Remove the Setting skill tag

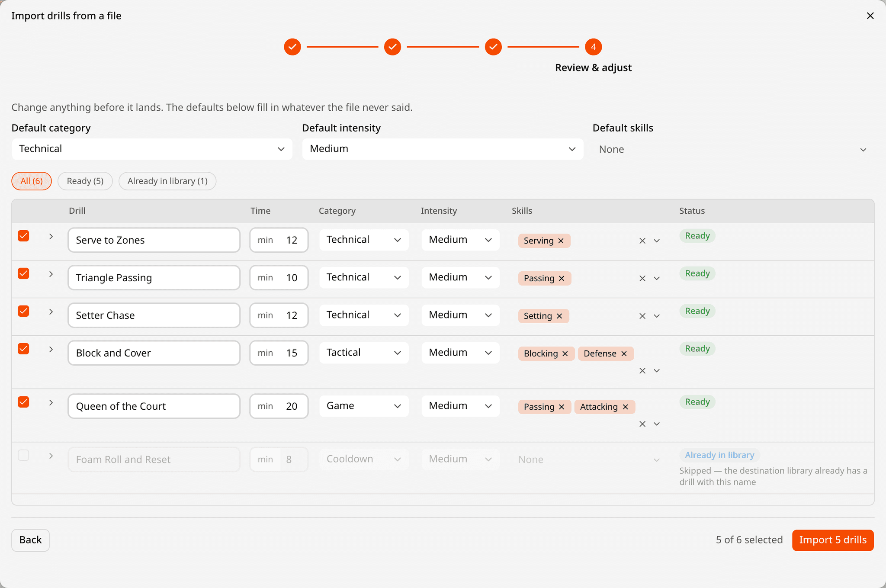[559, 316]
